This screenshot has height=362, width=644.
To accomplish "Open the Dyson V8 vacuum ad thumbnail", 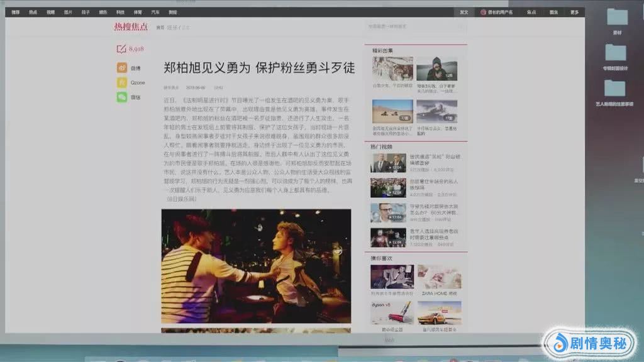I will [x=392, y=312].
